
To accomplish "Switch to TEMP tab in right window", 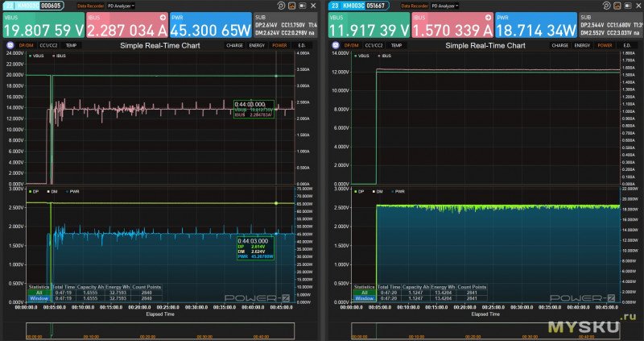I will click(x=395, y=46).
